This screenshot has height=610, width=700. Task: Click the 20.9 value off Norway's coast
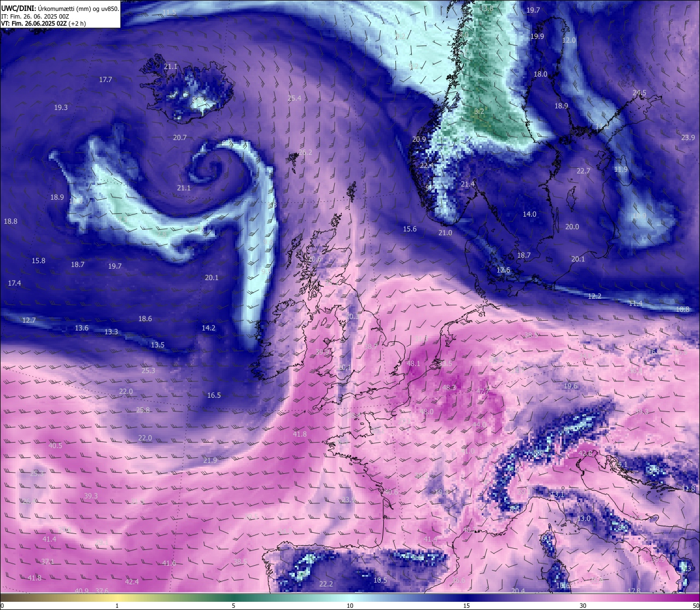(419, 140)
